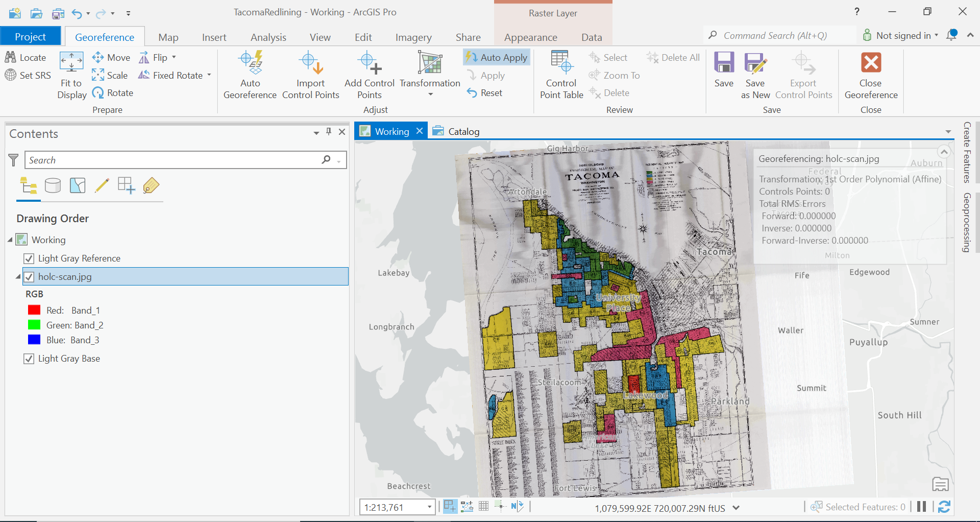
Task: Open Create Features side pane
Action: coord(967,152)
